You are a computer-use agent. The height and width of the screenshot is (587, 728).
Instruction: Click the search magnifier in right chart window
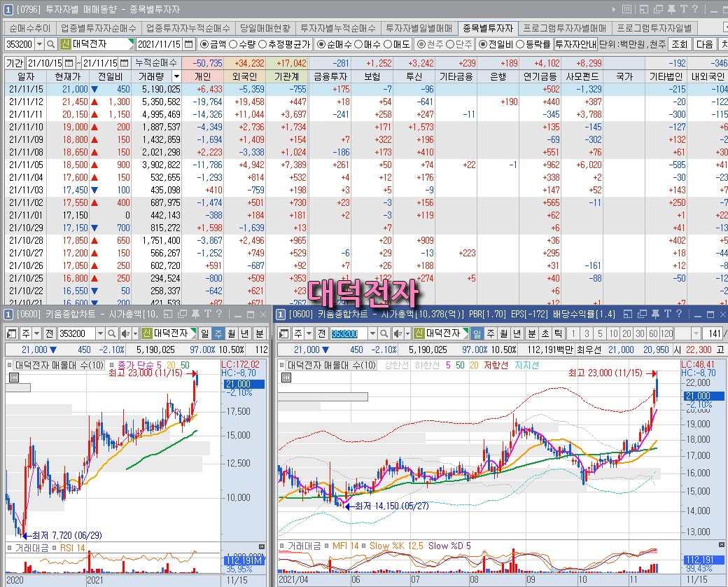(384, 333)
